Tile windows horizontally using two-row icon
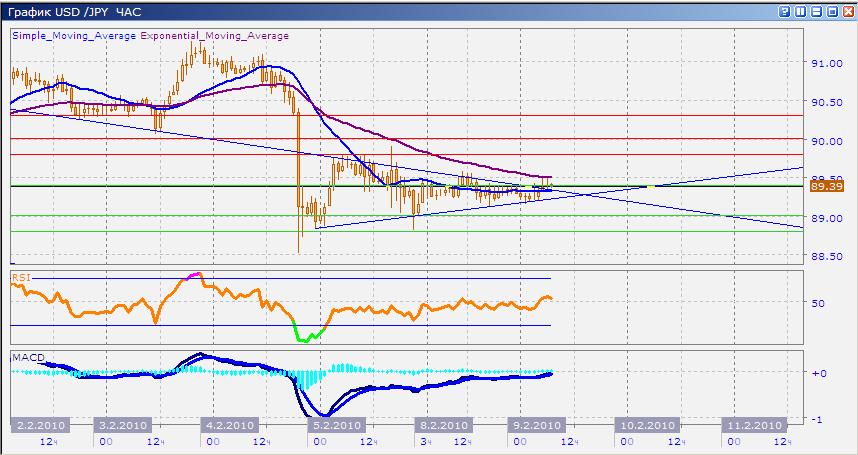The width and height of the screenshot is (858, 455). point(816,11)
